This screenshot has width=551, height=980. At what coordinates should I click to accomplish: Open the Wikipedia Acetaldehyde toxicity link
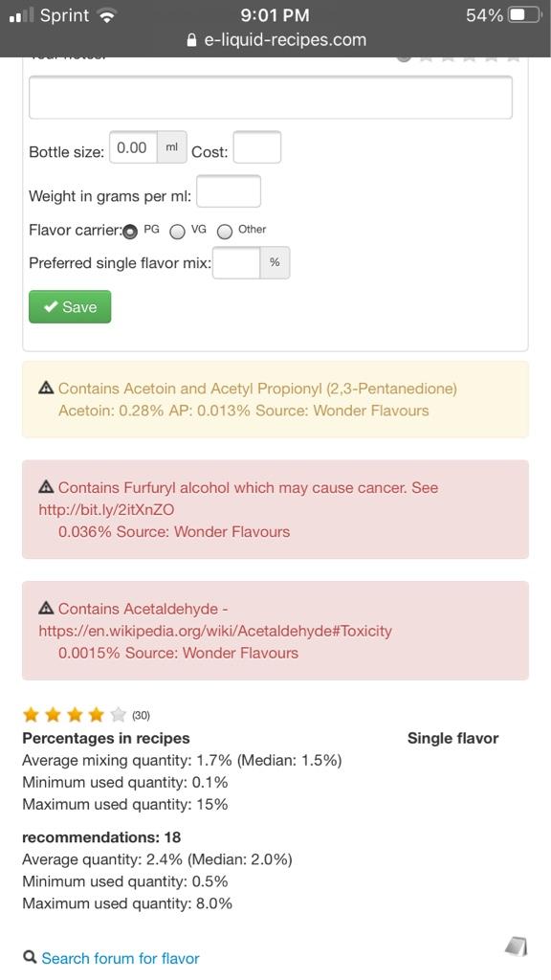pos(215,631)
